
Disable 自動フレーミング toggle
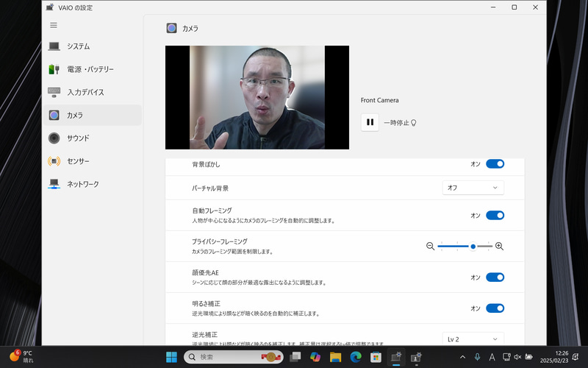tap(495, 215)
